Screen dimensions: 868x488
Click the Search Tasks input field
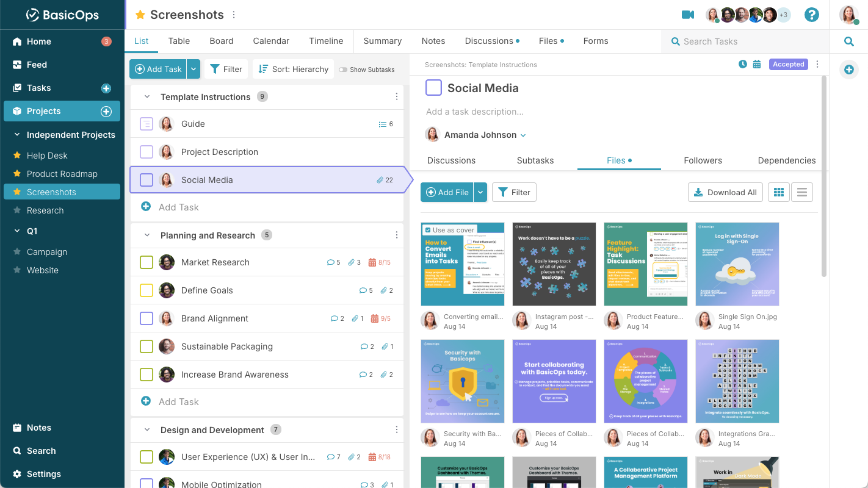pyautogui.click(x=743, y=41)
